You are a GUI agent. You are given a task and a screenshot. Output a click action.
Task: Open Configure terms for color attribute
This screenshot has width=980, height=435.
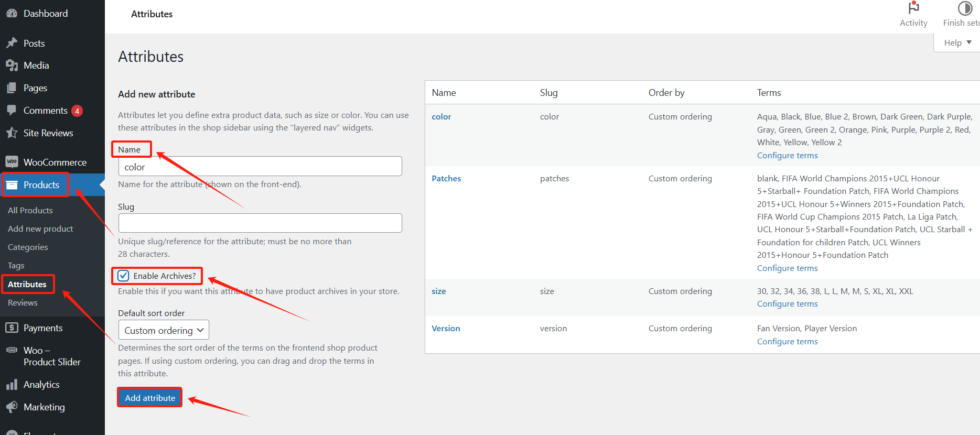pyautogui.click(x=787, y=156)
